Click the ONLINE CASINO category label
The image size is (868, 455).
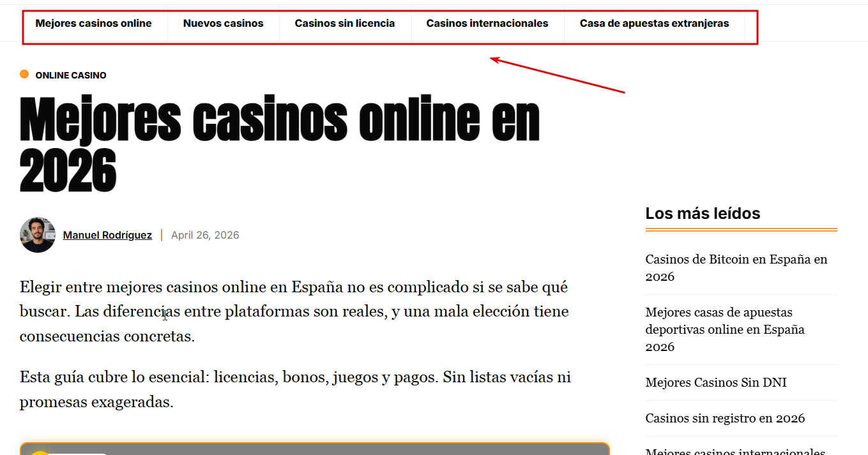point(71,75)
